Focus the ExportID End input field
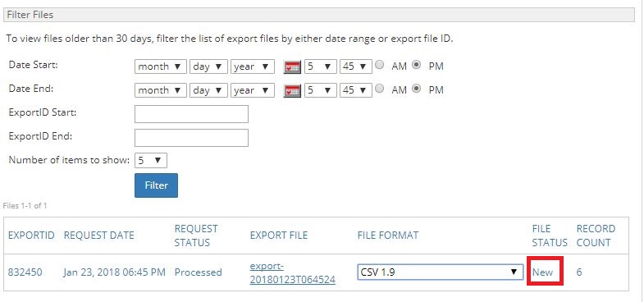The width and height of the screenshot is (644, 302). click(x=191, y=138)
